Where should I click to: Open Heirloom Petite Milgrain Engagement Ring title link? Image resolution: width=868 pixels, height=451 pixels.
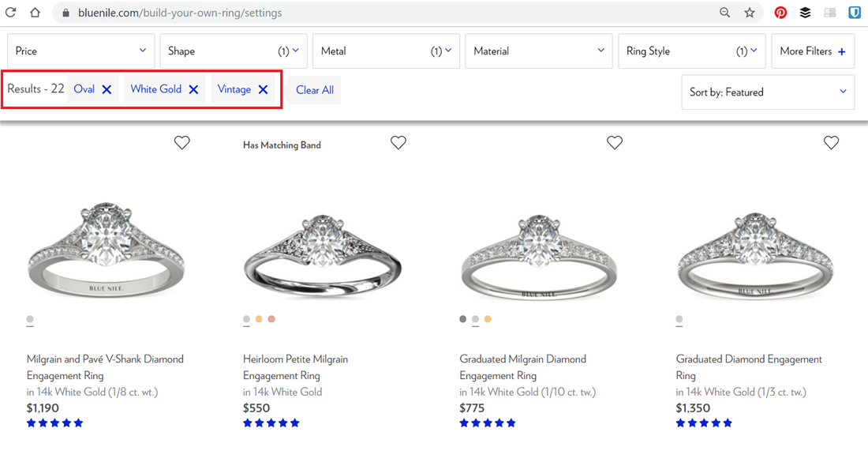click(296, 366)
